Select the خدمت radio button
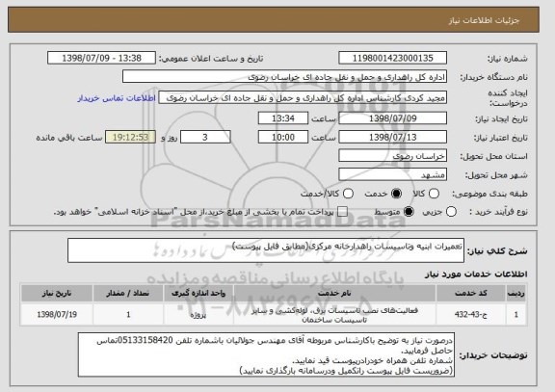 tap(396, 194)
